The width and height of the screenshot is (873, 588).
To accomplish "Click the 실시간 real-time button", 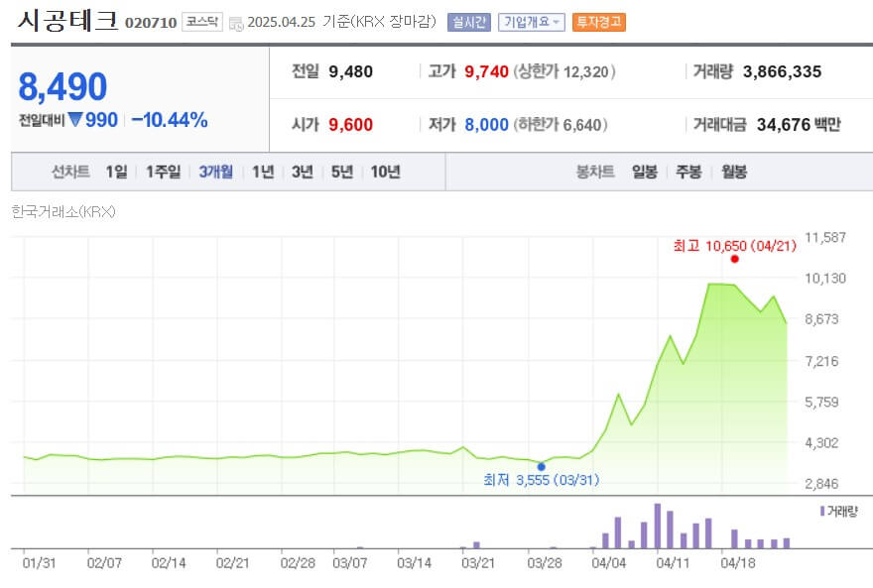I will [469, 22].
